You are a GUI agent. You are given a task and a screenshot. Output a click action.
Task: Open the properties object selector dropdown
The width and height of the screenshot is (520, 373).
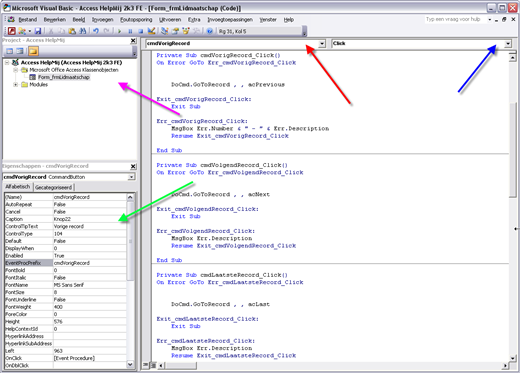132,177
